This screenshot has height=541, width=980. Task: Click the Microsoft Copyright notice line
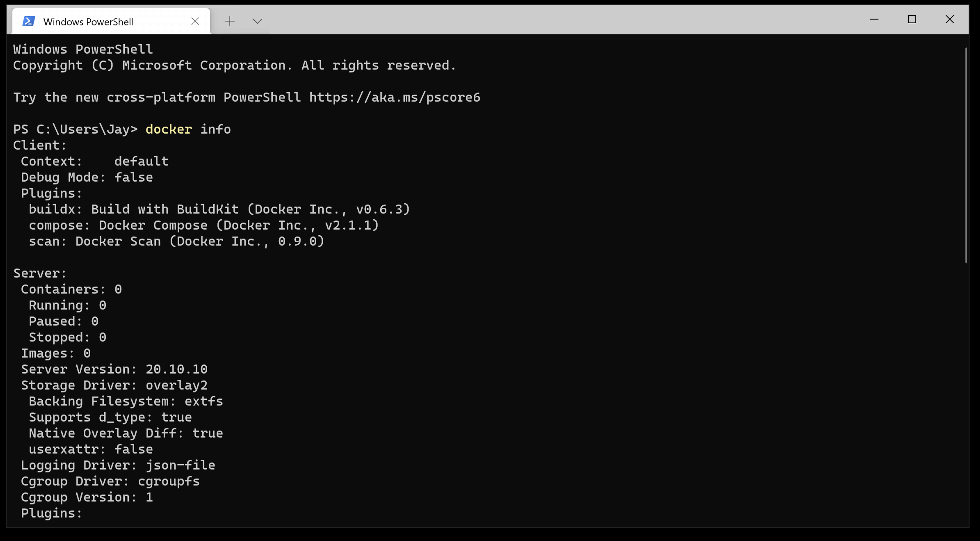tap(234, 65)
